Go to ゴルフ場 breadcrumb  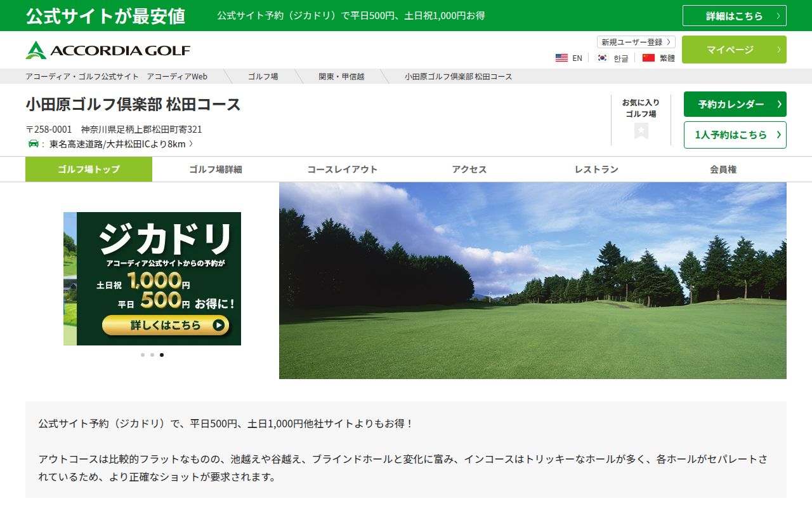coord(263,76)
